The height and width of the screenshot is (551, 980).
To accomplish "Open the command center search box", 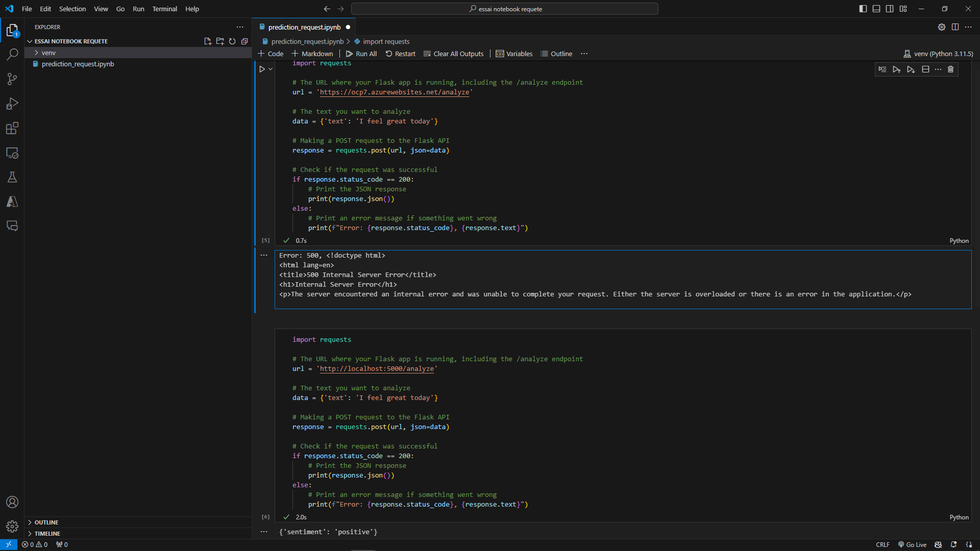I will (505, 9).
